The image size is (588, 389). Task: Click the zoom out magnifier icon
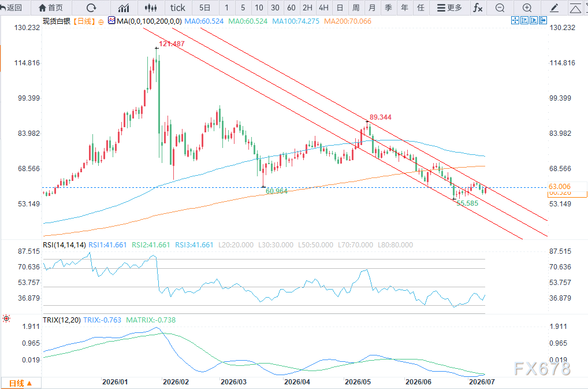[x=500, y=8]
